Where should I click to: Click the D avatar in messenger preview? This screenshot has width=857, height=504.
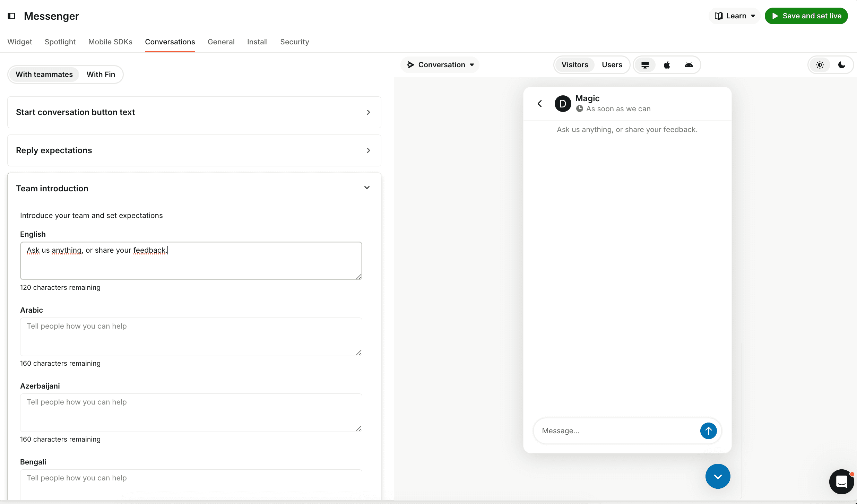pos(563,104)
